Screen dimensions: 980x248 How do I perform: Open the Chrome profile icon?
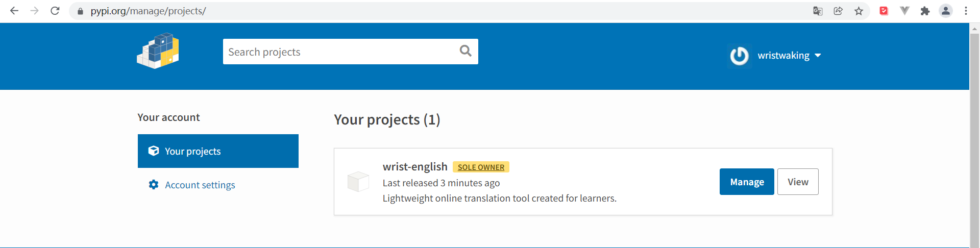point(946,11)
